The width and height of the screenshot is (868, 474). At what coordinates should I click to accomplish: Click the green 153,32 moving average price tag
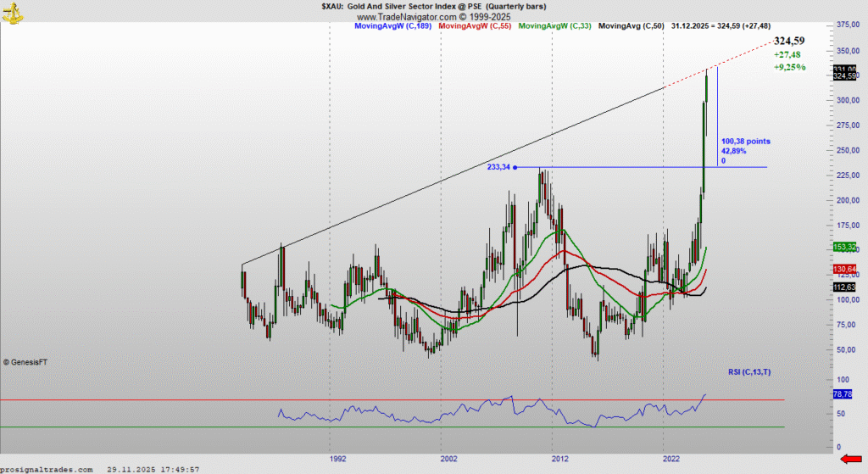(x=844, y=247)
